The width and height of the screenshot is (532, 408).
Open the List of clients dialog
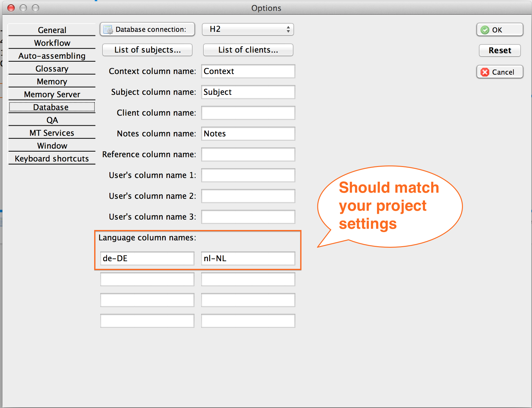click(248, 50)
